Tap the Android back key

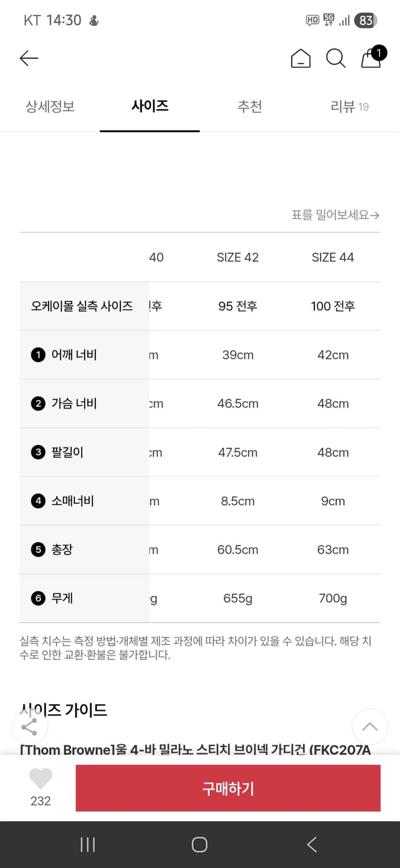[x=312, y=844]
